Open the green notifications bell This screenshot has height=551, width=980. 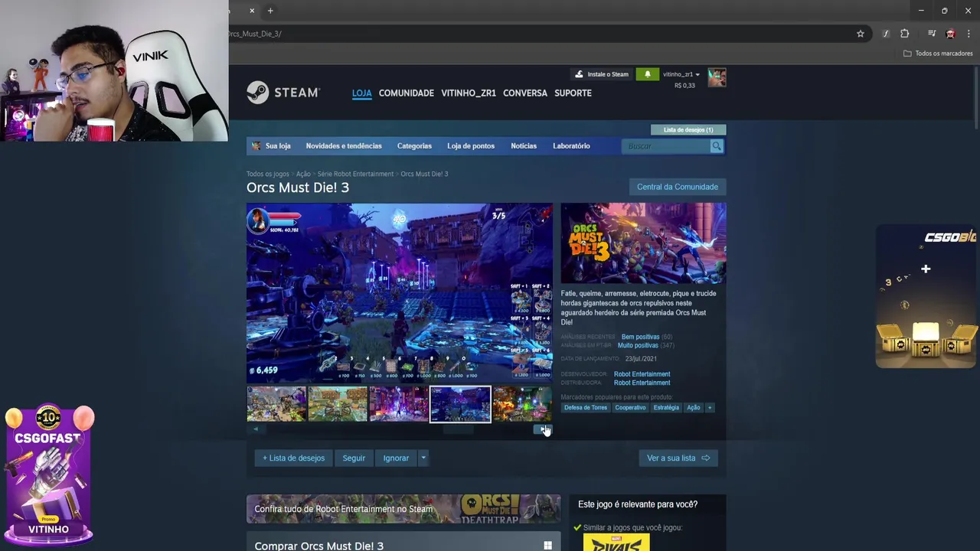[647, 74]
